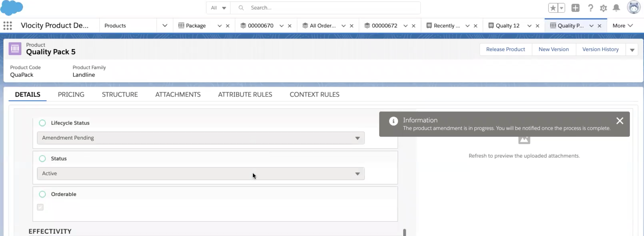Screen dimensions: 644x236
Task: Open the Global Actions plus icon
Action: [575, 8]
